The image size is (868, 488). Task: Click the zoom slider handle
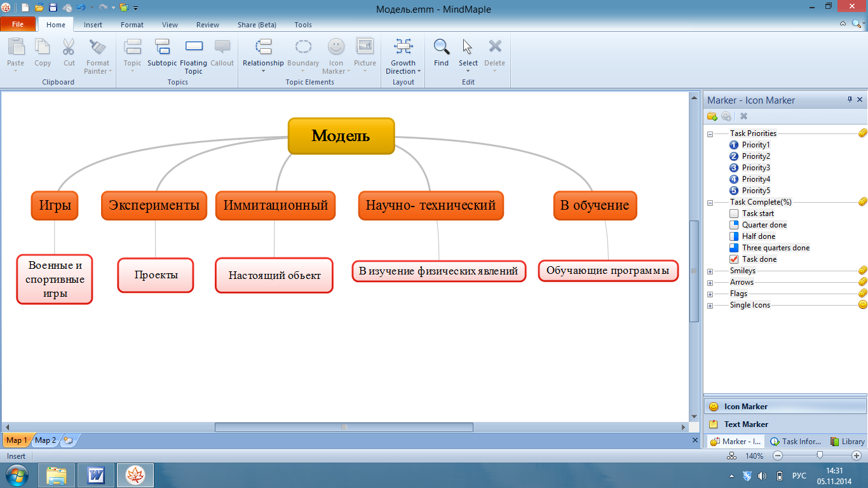(820, 456)
